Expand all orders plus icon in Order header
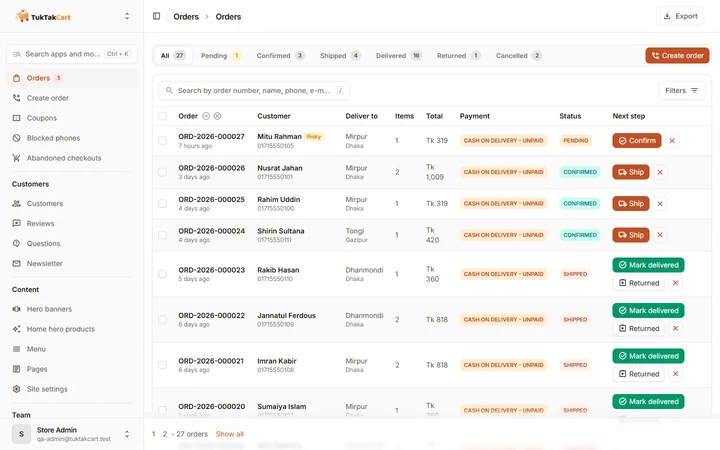This screenshot has height=450, width=720. [206, 116]
